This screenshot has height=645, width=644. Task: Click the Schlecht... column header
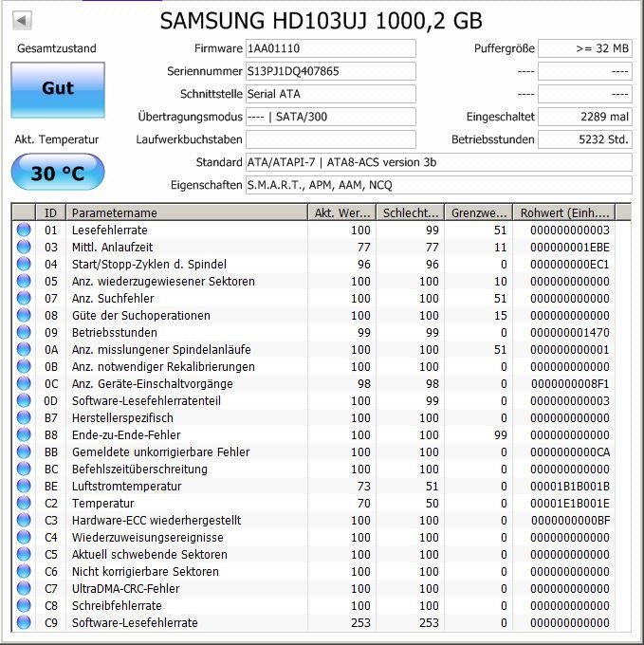click(x=410, y=212)
